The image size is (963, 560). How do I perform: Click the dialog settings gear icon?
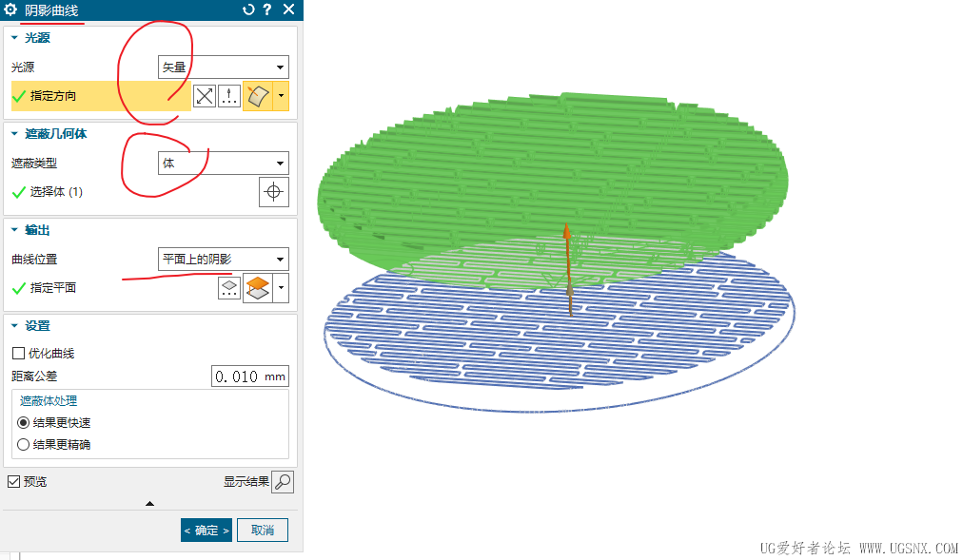coord(10,10)
